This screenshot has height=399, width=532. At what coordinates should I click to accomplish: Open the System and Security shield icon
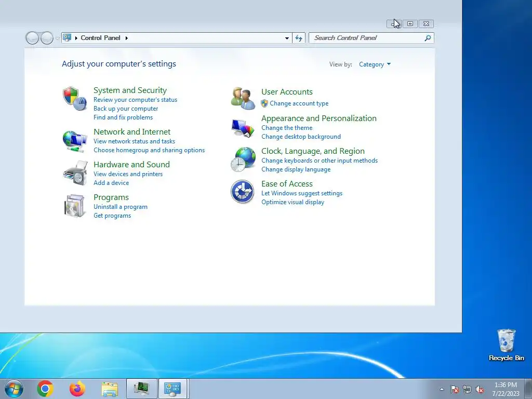75,98
